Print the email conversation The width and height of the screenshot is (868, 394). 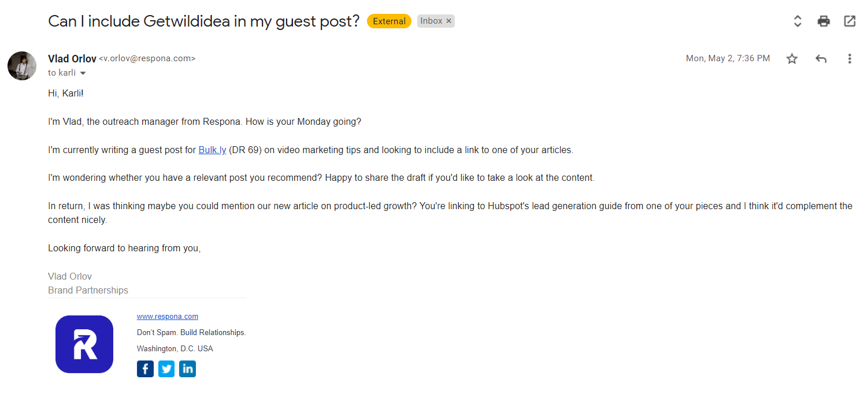tap(824, 21)
